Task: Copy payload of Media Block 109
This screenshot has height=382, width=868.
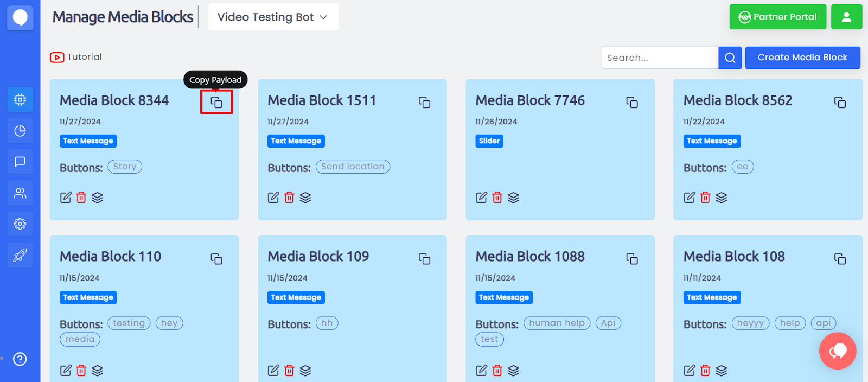Action: point(424,259)
